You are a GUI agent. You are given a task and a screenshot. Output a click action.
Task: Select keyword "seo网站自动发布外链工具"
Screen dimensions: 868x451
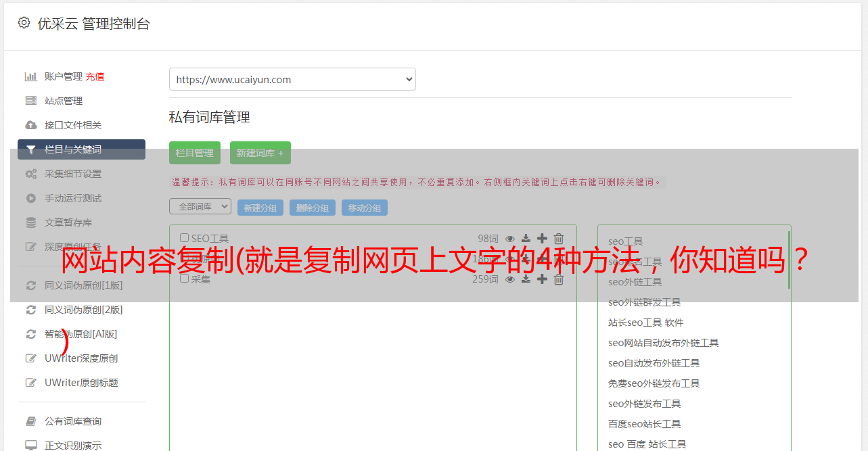pyautogui.click(x=664, y=343)
